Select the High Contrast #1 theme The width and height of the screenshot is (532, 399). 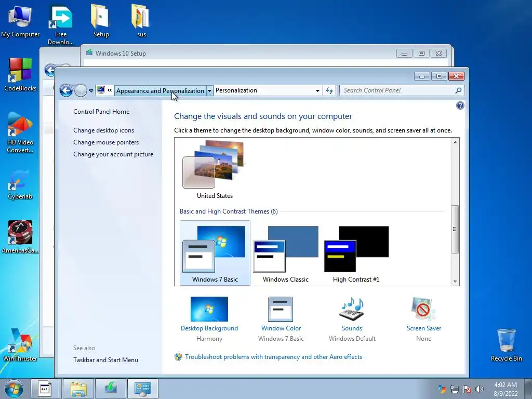tap(356, 254)
